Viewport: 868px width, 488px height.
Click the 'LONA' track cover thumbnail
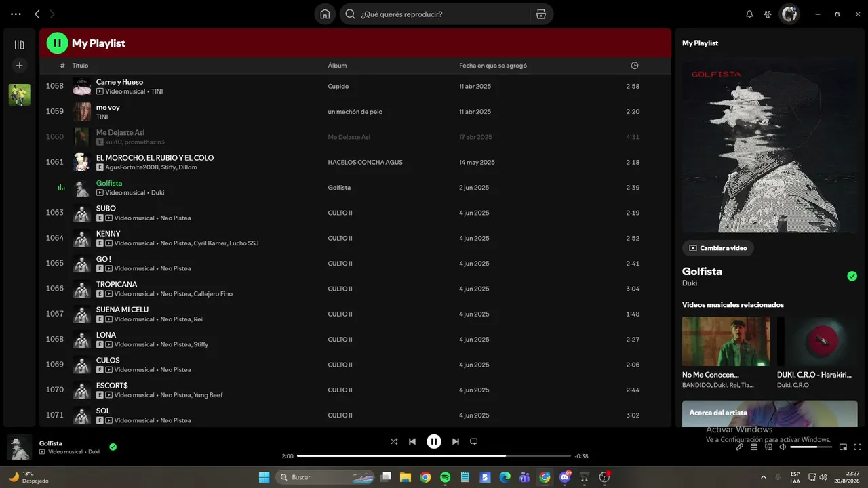tap(82, 339)
